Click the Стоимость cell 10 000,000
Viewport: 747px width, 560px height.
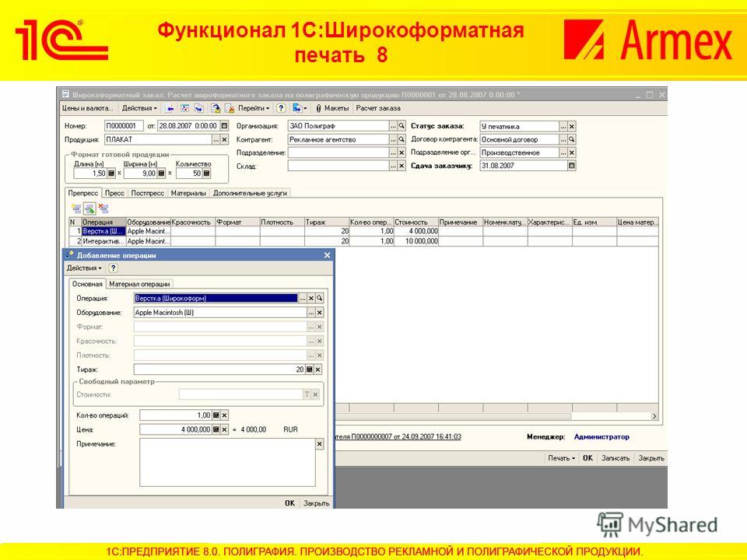[416, 241]
